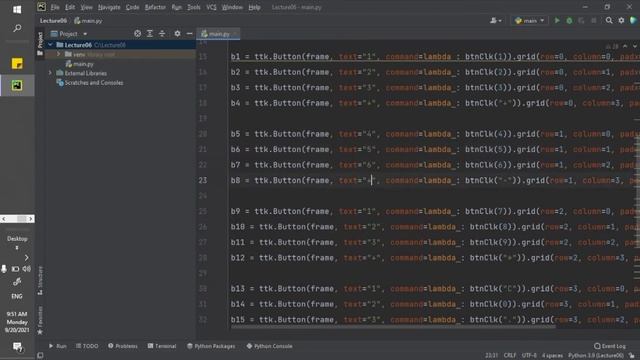Click Run with Coverage icon
This screenshot has width=640, height=360.
[x=581, y=20]
